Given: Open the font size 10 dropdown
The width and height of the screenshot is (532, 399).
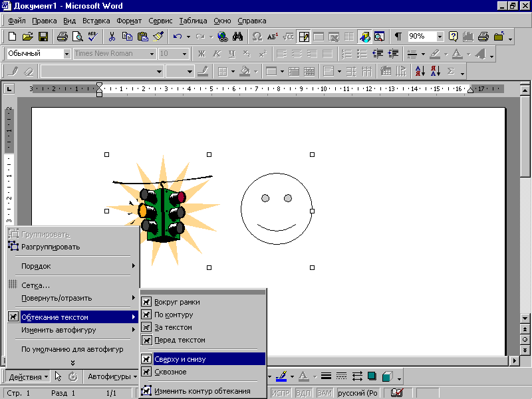Looking at the screenshot, I should pos(185,54).
